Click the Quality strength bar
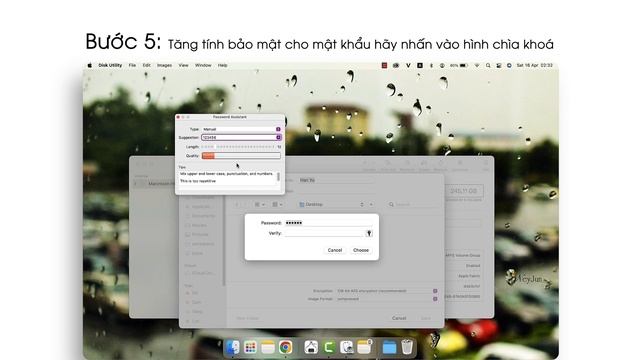 pos(241,156)
